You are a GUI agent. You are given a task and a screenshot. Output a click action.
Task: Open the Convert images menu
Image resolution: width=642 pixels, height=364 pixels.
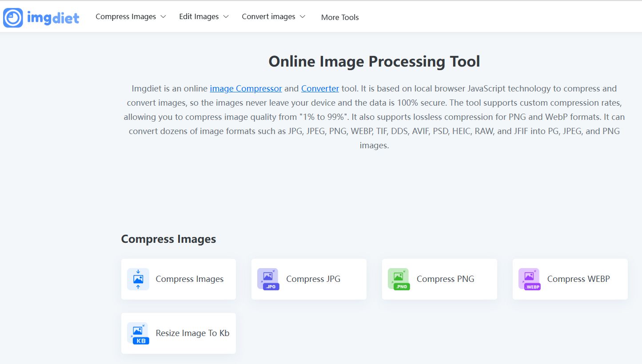(x=268, y=16)
